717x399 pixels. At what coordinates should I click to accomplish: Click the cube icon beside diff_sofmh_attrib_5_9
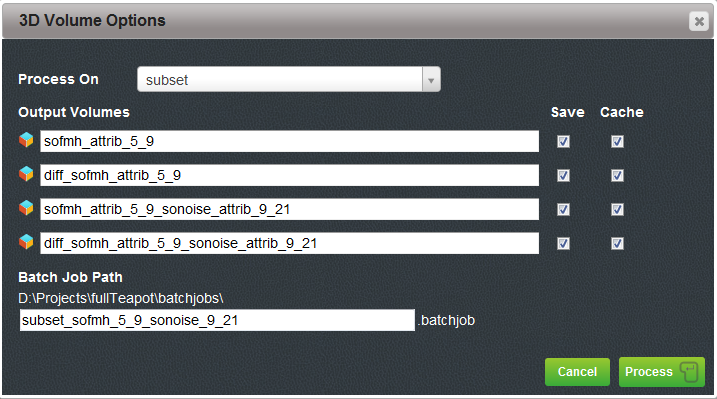click(x=26, y=174)
